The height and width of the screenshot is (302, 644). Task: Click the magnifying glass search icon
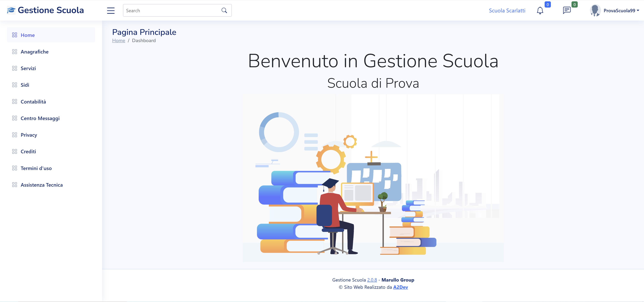point(224,10)
